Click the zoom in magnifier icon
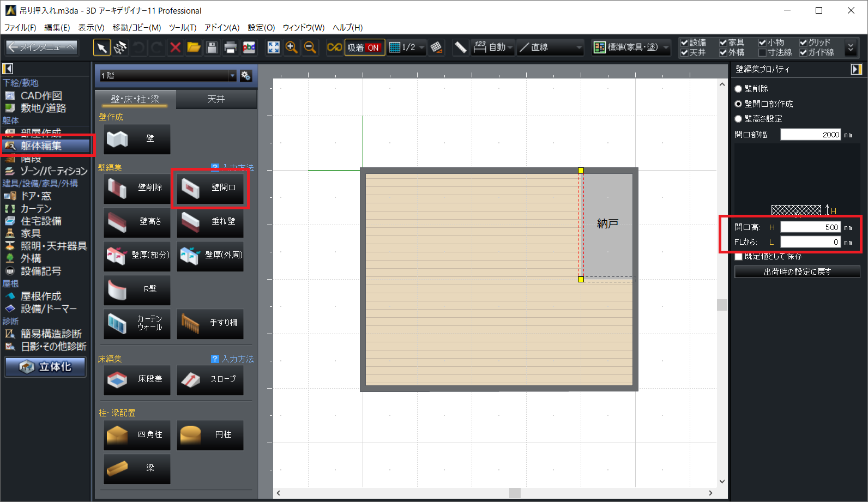868x502 pixels. [292, 48]
